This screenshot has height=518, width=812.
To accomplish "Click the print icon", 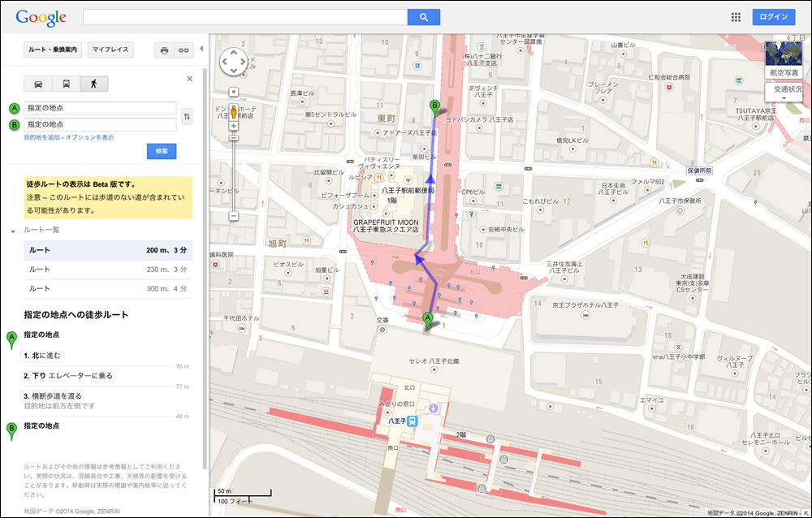I will click(165, 50).
